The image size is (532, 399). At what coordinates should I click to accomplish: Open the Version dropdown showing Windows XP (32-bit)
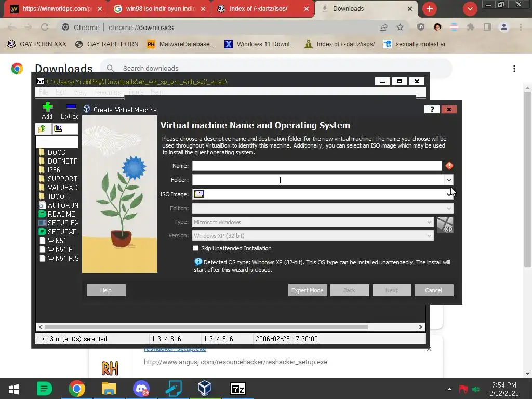tap(313, 236)
